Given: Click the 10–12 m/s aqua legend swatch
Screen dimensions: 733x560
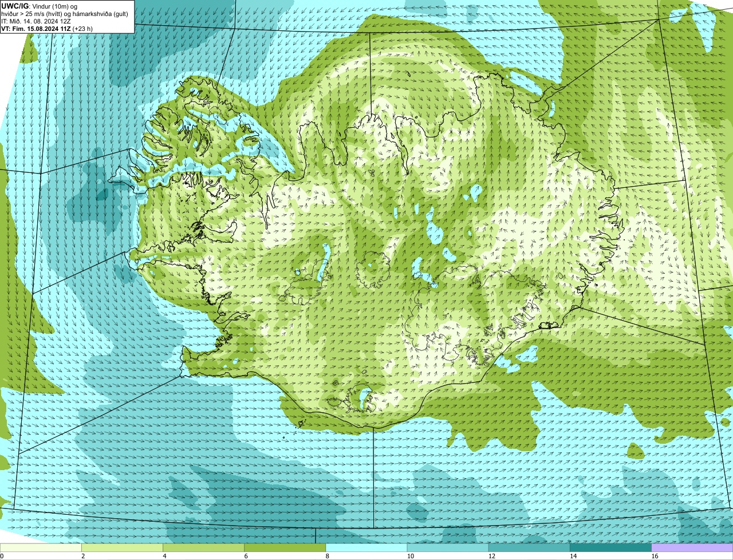Looking at the screenshot, I should tap(448, 547).
